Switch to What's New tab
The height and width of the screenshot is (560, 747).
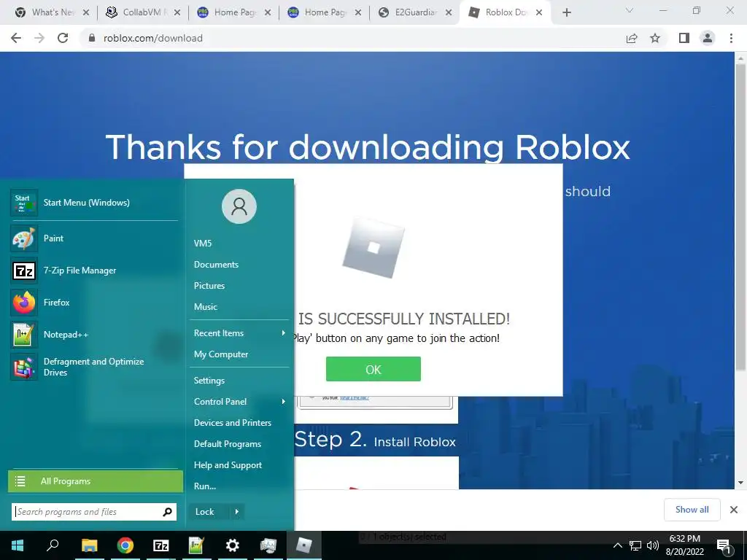click(53, 12)
